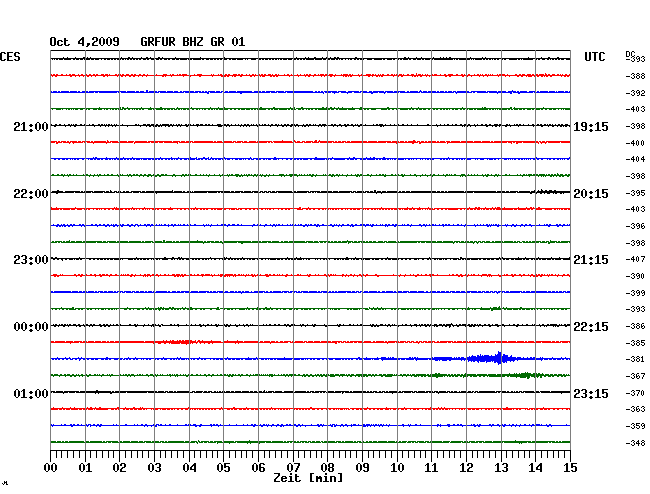Click the DC offset value "-370"
Screen dimensions: 650x494
coord(635,393)
